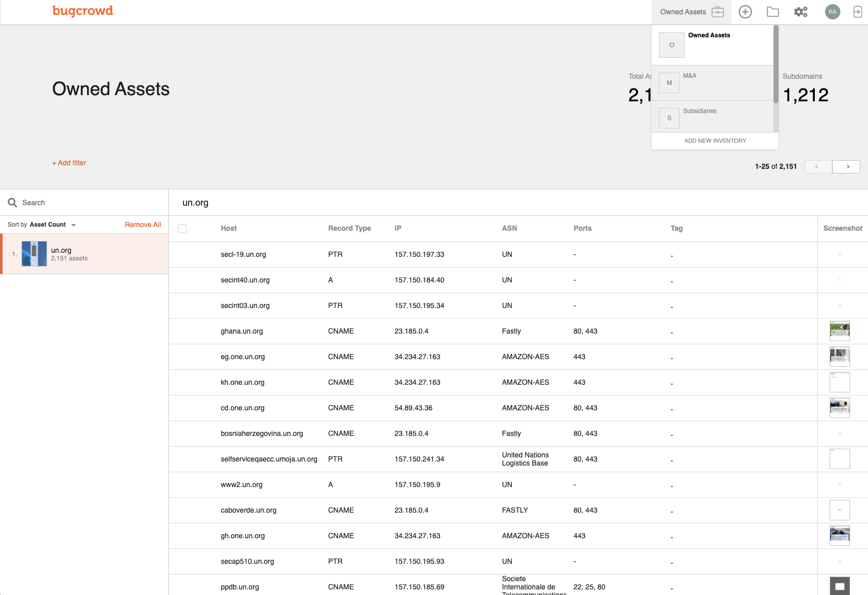Screen dimensions: 868x595
Task: Open ghana.un.org screenshot thumbnail
Action: (839, 331)
